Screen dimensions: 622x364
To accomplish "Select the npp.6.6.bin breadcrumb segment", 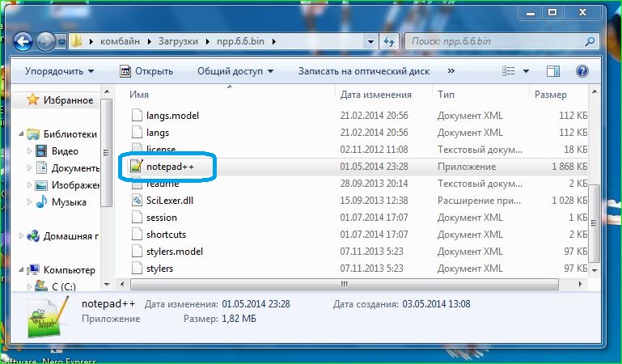I will (x=240, y=41).
